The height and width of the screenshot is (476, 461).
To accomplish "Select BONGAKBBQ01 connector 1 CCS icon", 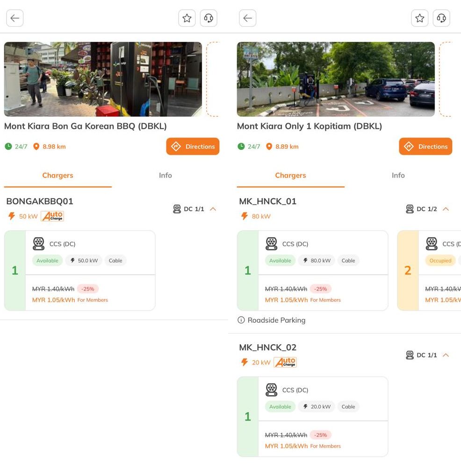I will coord(39,244).
